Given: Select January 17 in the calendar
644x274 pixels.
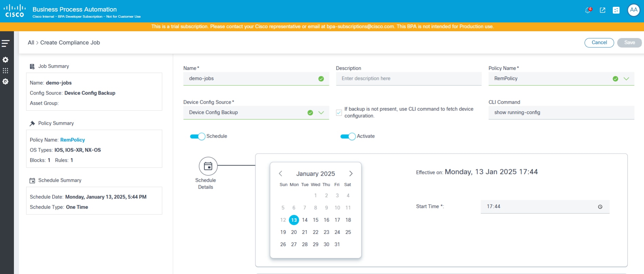Looking at the screenshot, I should (x=337, y=220).
